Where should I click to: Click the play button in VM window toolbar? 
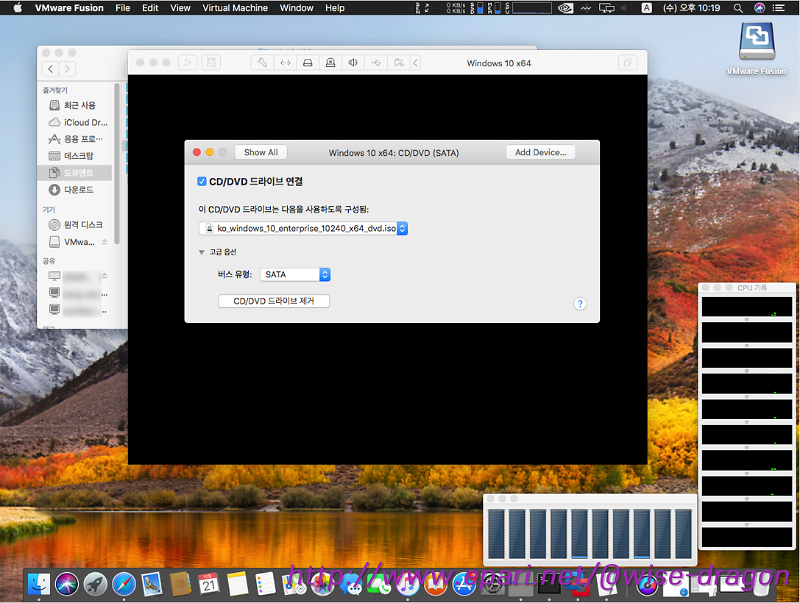click(188, 63)
